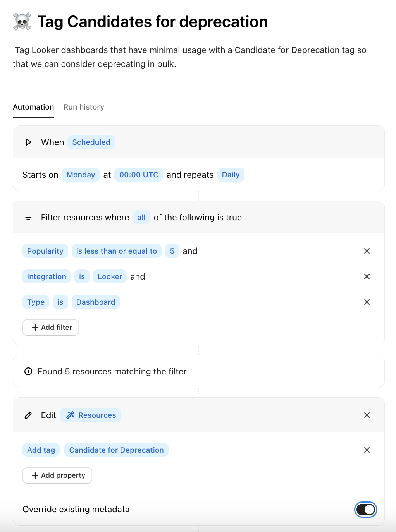Screen dimensions: 396x532
Task: Click the play trigger icon beside When
Action: pyautogui.click(x=28, y=142)
